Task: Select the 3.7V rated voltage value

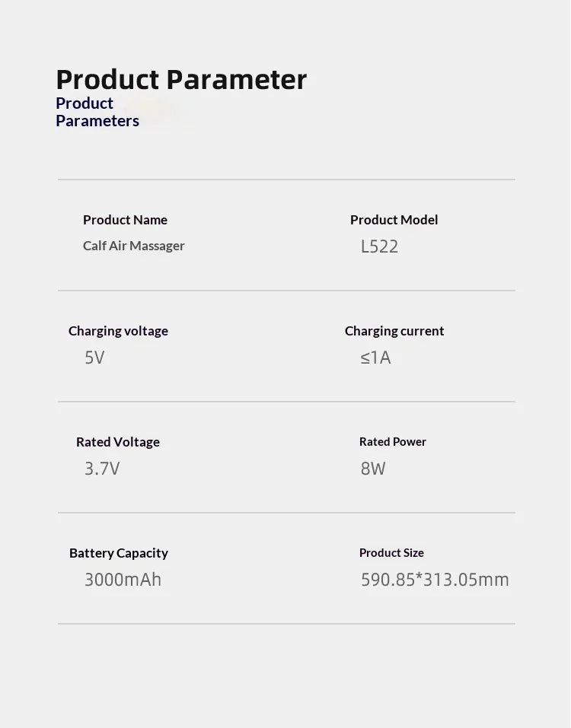Action: click(102, 469)
